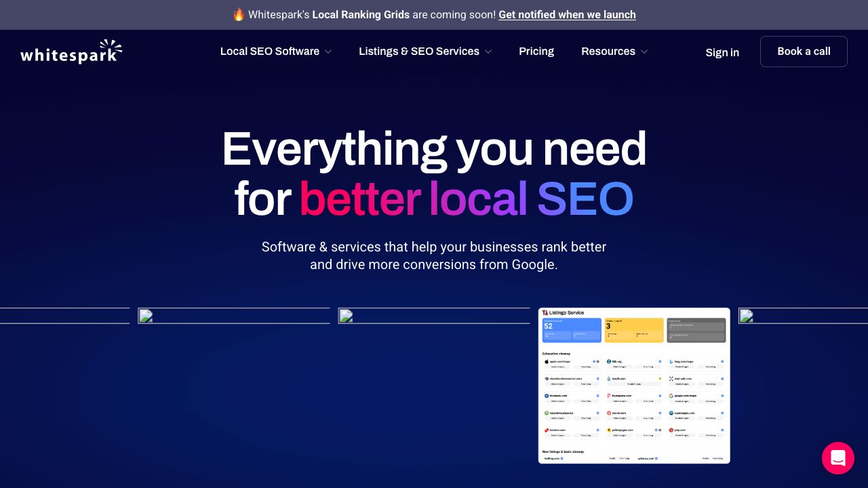Open the Pricing menu item
Viewport: 868px width, 488px height.
click(x=536, y=52)
